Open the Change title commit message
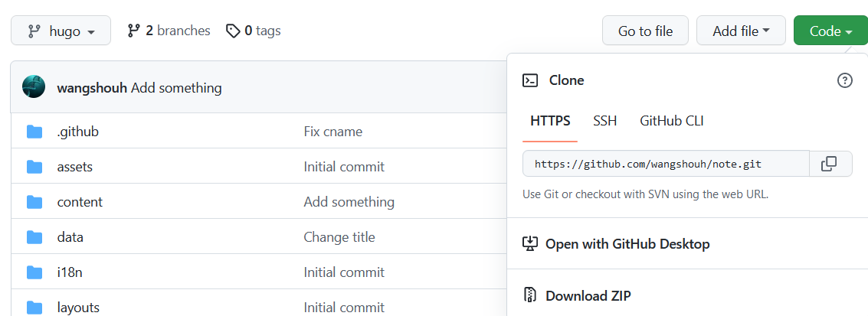 coord(339,237)
